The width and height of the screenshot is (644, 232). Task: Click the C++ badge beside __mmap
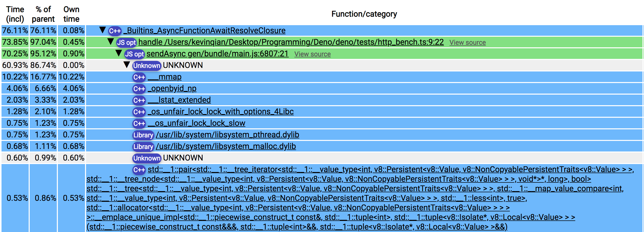coord(140,77)
